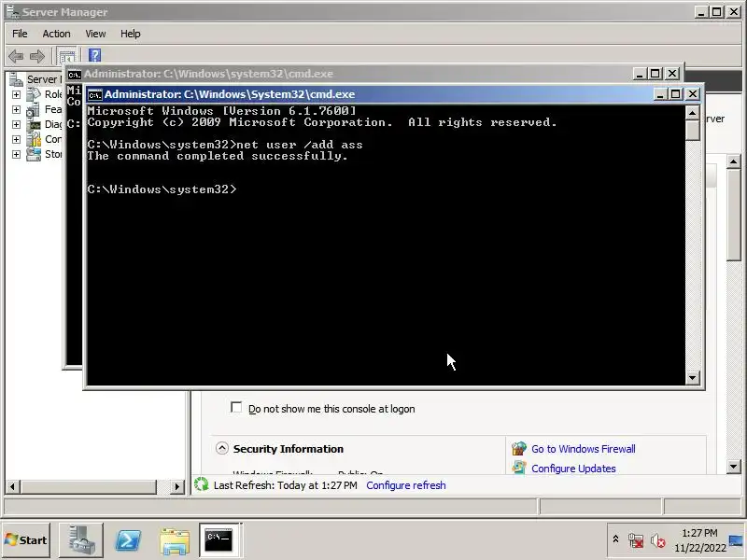Select the Features icon in tree

point(34,109)
